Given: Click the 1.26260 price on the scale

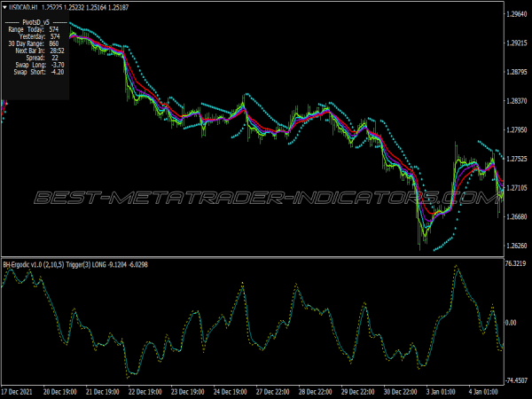Looking at the screenshot, I should [516, 246].
